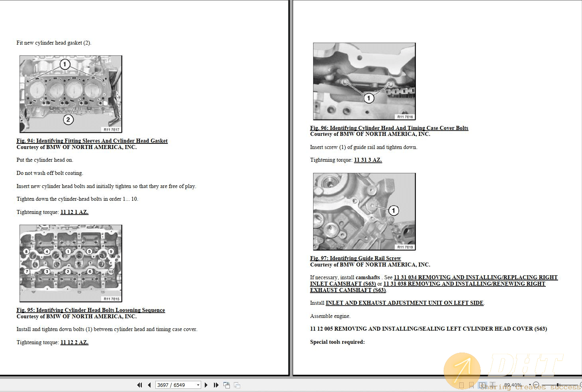
Task: Click the Fig. 95 cylinder head bolts sequence image
Action: [x=71, y=263]
